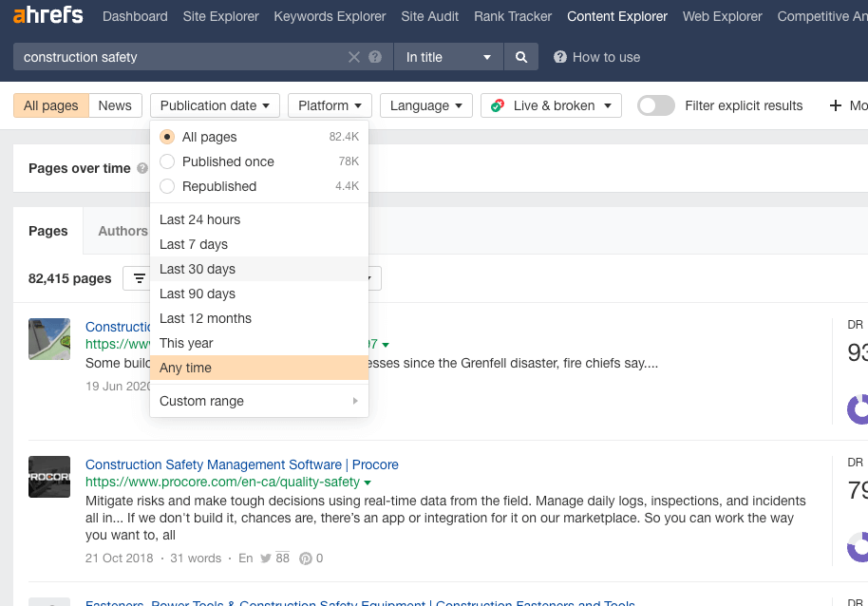This screenshot has height=606, width=868.
Task: Expand the Custom range submenu
Action: (258, 401)
